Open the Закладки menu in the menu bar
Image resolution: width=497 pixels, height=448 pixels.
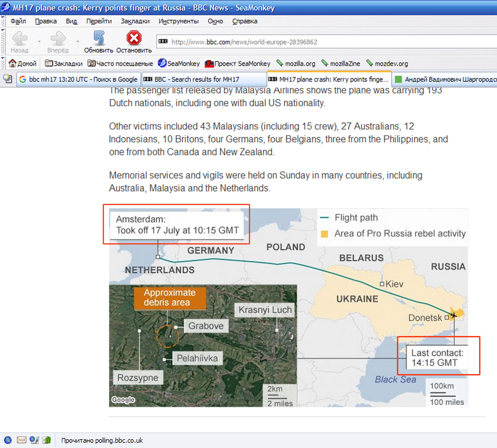(135, 21)
